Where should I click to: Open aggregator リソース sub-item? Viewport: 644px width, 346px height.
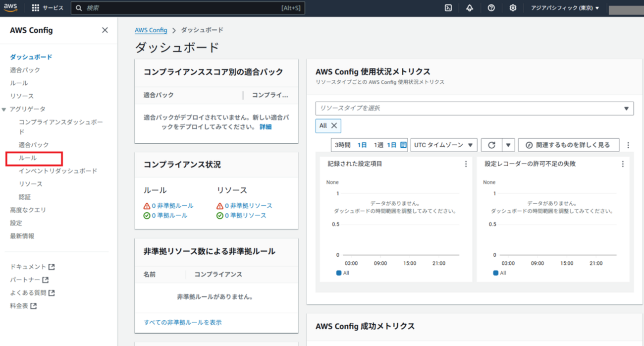point(31,184)
